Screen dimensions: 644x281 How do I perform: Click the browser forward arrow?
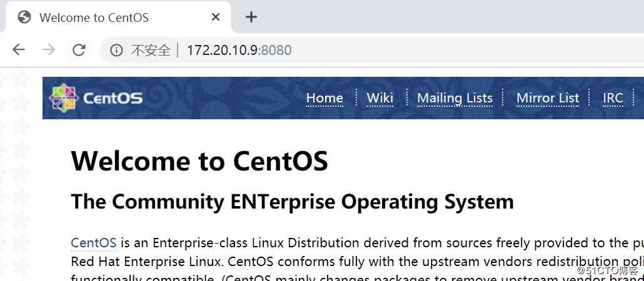[49, 50]
